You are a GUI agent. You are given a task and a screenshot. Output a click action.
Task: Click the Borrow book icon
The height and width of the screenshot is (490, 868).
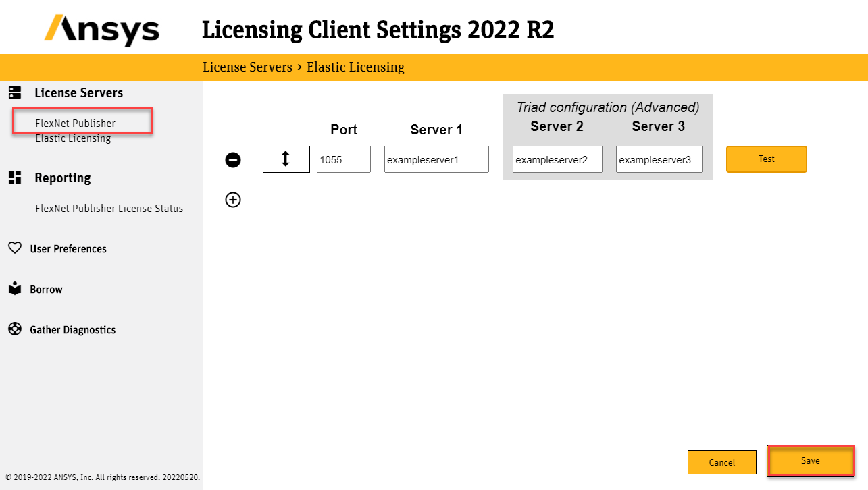click(15, 289)
